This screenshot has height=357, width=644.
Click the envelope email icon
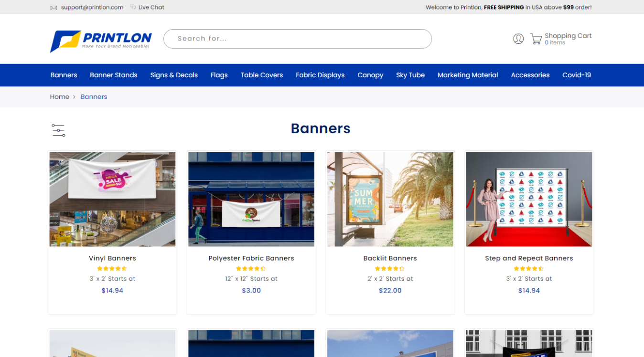point(54,8)
